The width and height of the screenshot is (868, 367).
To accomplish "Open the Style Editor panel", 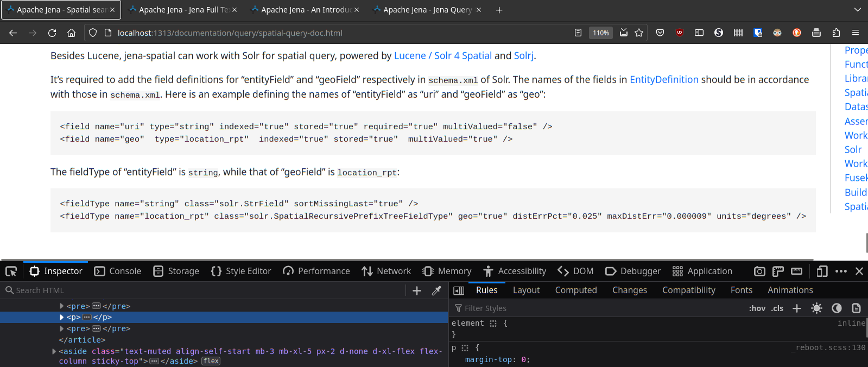I will pos(241,271).
